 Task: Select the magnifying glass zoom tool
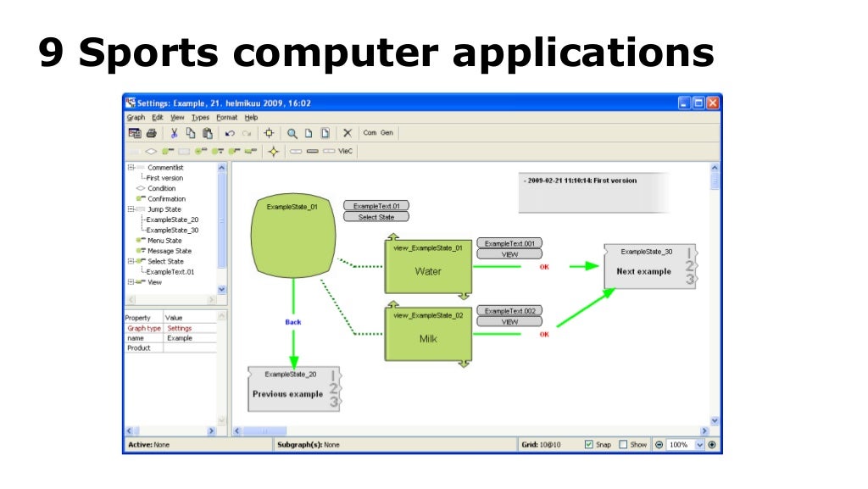(292, 133)
